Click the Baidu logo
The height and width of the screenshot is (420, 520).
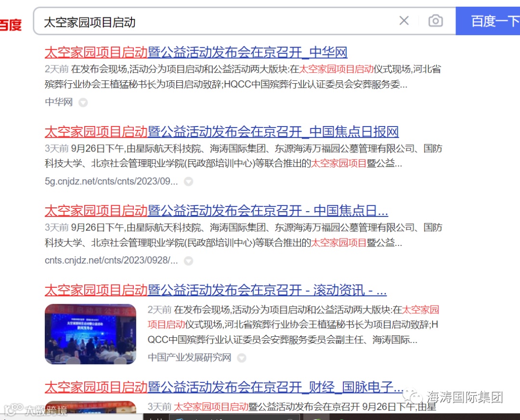click(x=11, y=25)
